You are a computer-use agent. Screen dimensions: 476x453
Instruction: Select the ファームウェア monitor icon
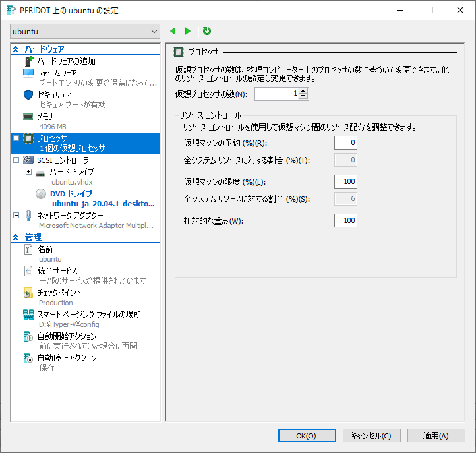(28, 73)
